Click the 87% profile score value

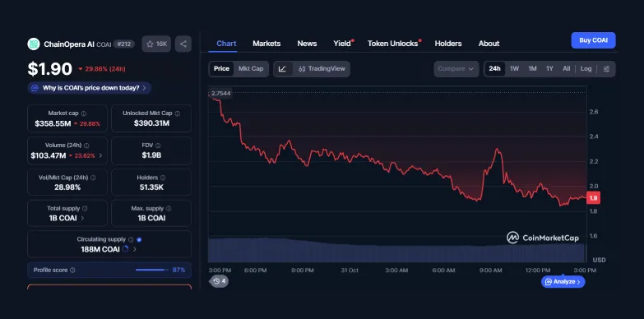178,270
